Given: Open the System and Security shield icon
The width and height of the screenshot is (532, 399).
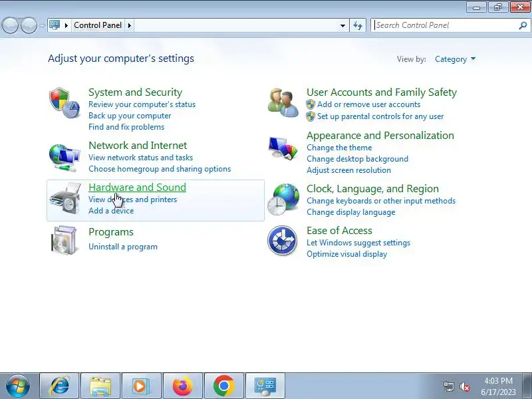Looking at the screenshot, I should 65,102.
